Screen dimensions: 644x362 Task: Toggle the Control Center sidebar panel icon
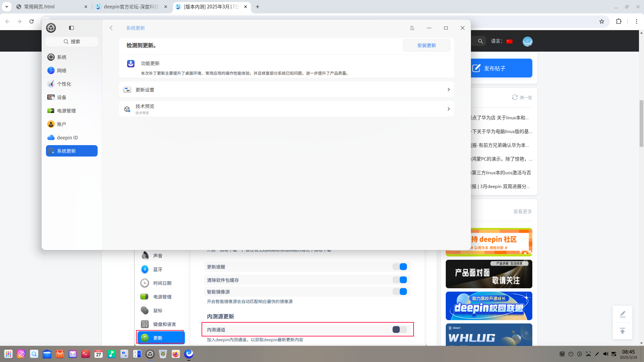pyautogui.click(x=71, y=28)
